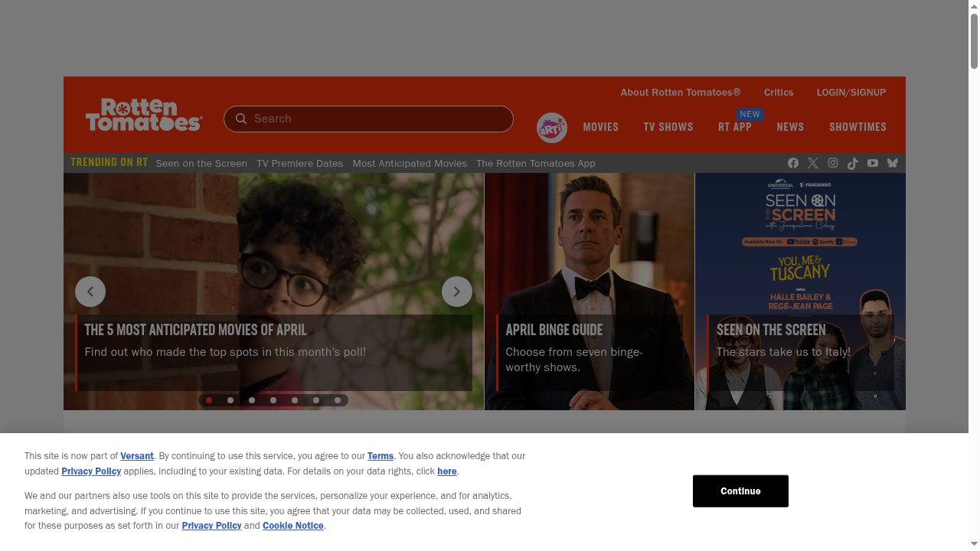This screenshot has height=551, width=980.
Task: Click the Search input field
Action: tap(367, 119)
